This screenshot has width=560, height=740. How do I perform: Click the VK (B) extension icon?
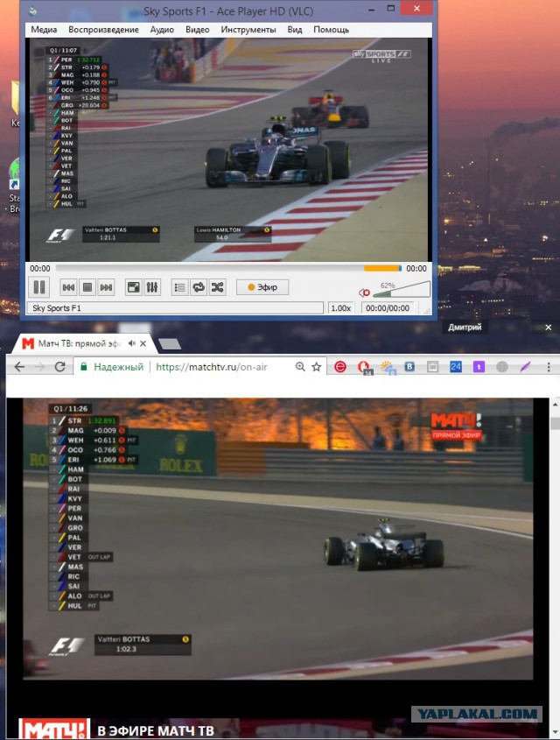click(409, 367)
